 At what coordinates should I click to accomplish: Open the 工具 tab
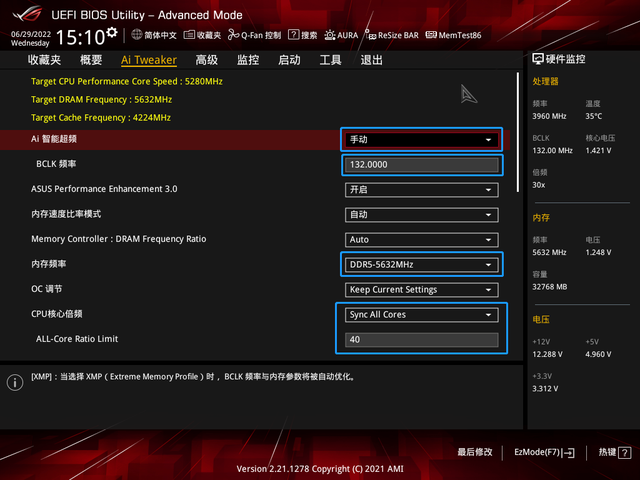330,60
